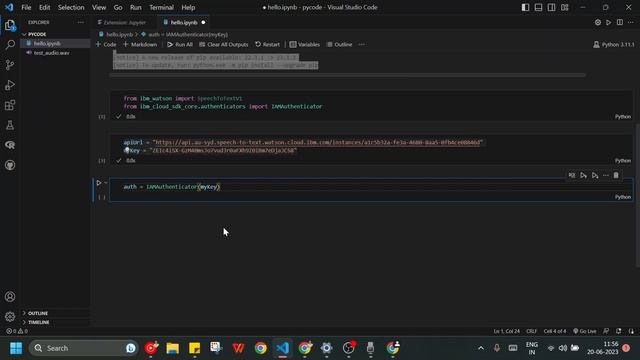The image size is (640, 360).
Task: Split the editor right
Action: tap(620, 22)
